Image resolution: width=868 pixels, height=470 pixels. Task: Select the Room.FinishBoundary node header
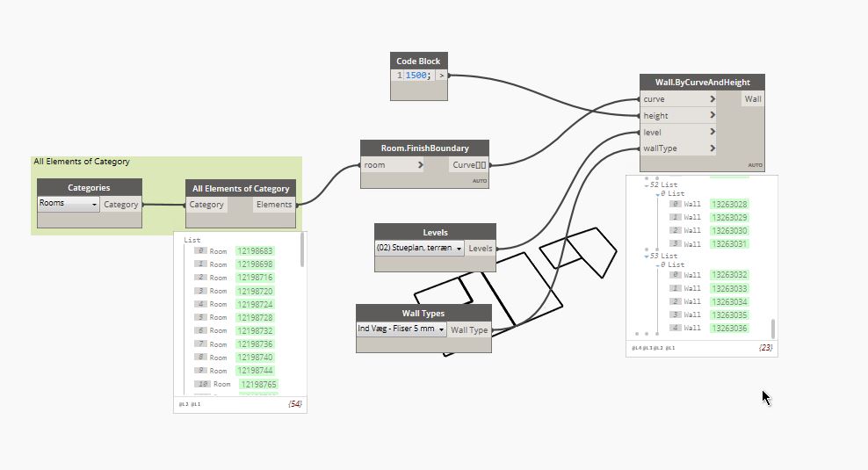pos(424,148)
